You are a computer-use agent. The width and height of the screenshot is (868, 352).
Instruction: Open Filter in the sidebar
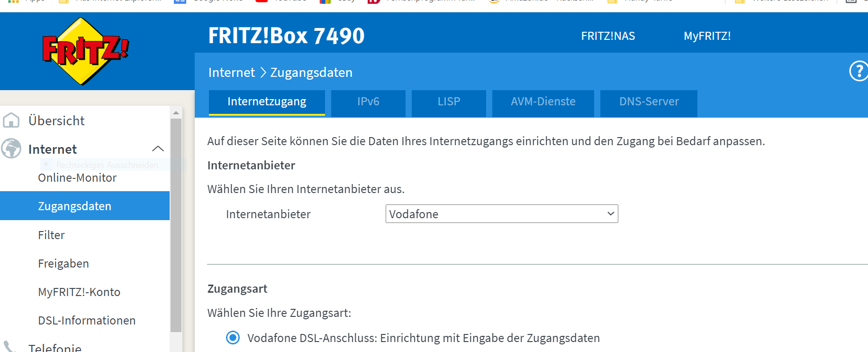point(51,235)
